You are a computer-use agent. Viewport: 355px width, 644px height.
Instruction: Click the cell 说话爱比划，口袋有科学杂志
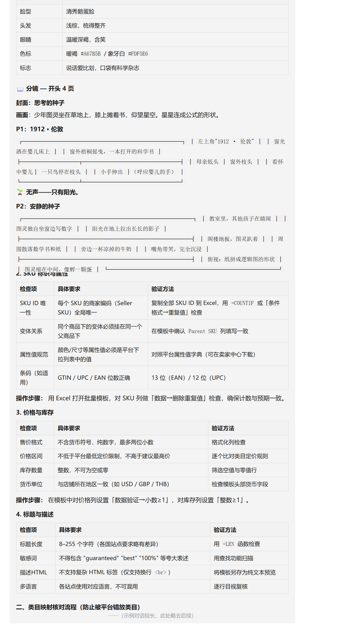(x=175, y=68)
